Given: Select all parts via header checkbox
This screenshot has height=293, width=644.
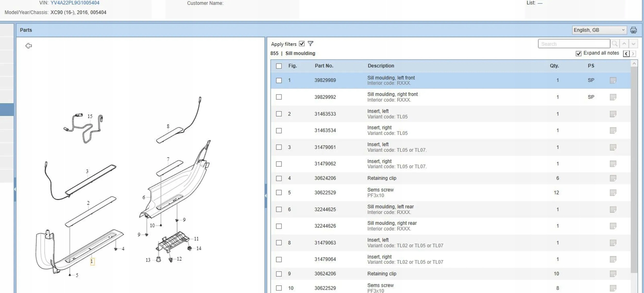Looking at the screenshot, I should (x=279, y=66).
